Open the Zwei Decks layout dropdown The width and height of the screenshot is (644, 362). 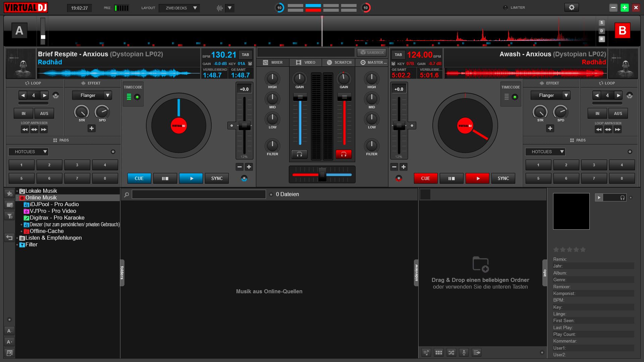tap(179, 8)
